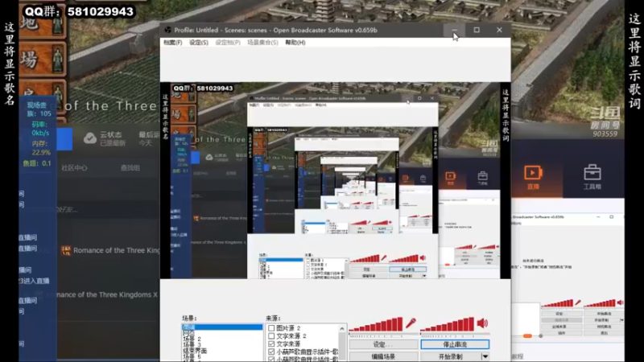Open the 设定(S) menu

(x=198, y=43)
